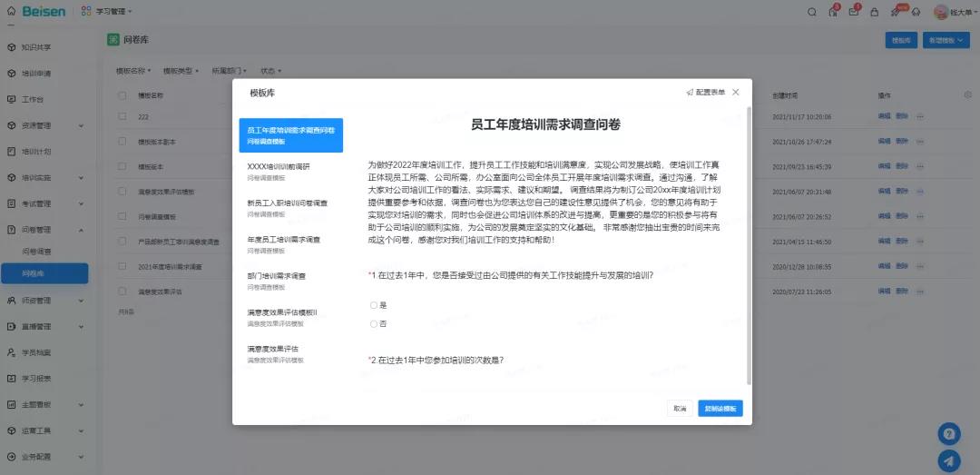This screenshot has width=980, height=475.
Task: Click the headset support icon
Action: pos(916,12)
